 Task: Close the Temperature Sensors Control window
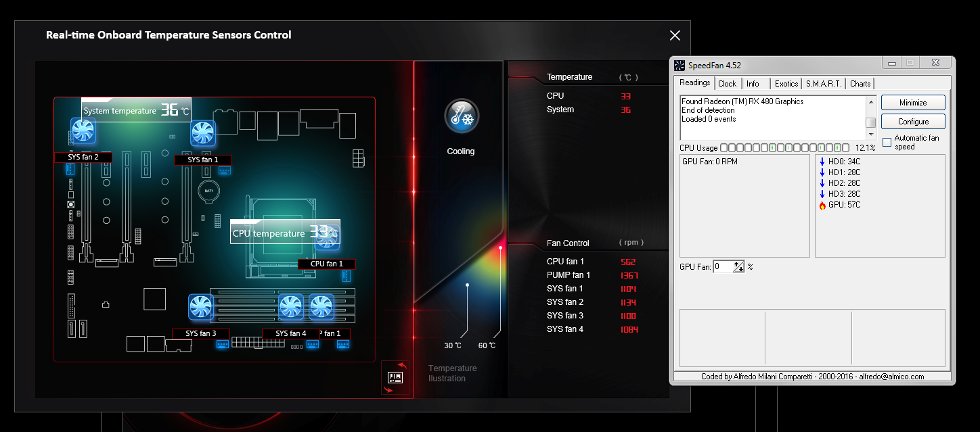tap(675, 36)
